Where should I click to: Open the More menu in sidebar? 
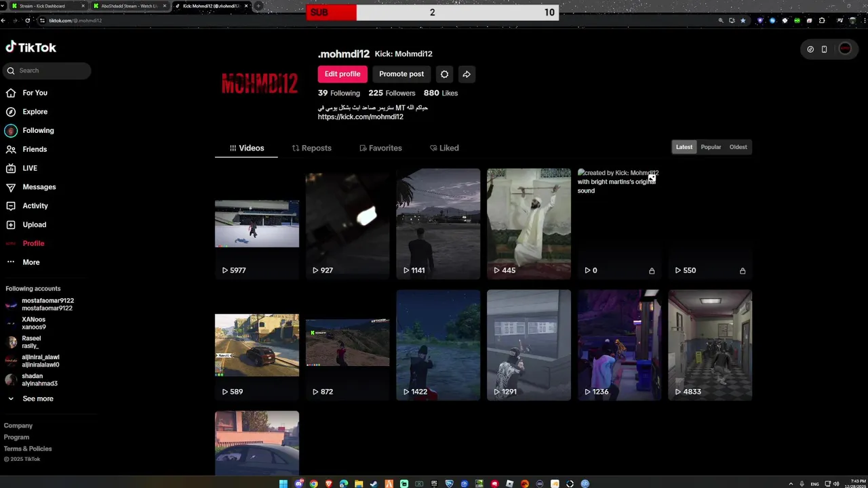[31, 262]
